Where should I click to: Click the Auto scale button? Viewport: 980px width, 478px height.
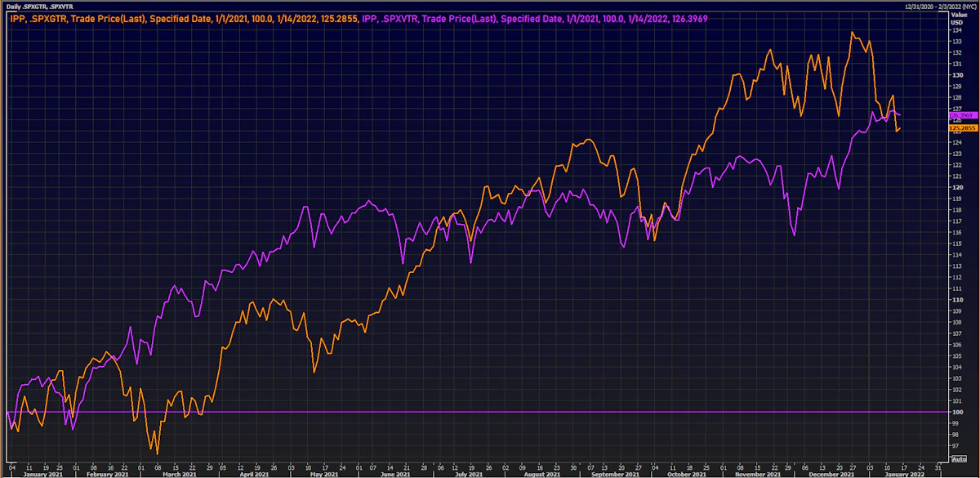point(959,460)
